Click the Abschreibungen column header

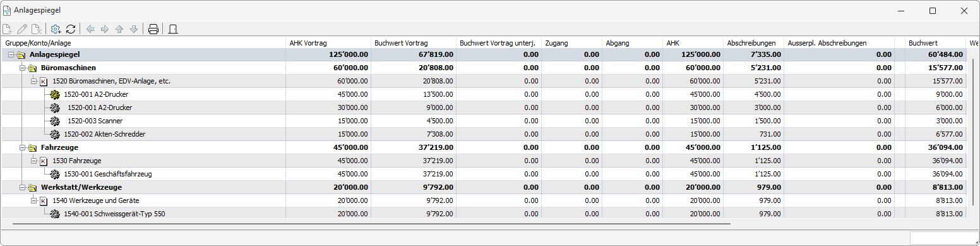coord(753,43)
